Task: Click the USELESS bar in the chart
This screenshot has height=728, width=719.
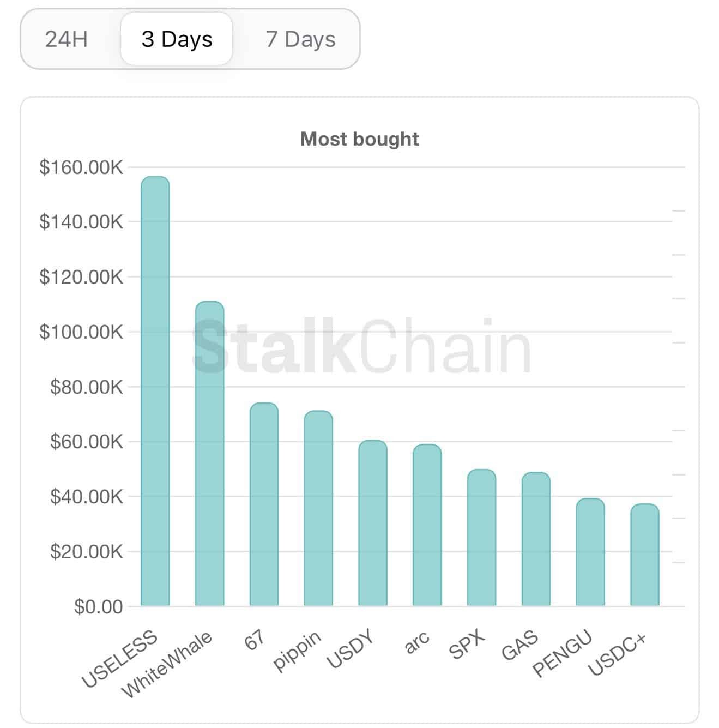Action: [x=155, y=392]
